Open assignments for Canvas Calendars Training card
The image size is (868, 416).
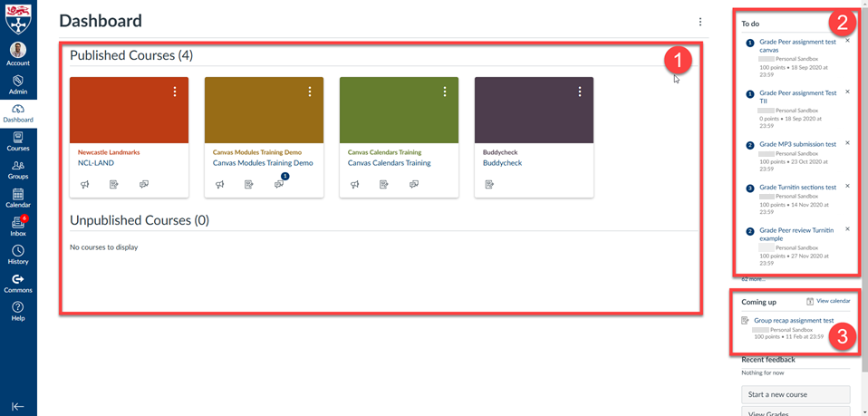click(384, 185)
